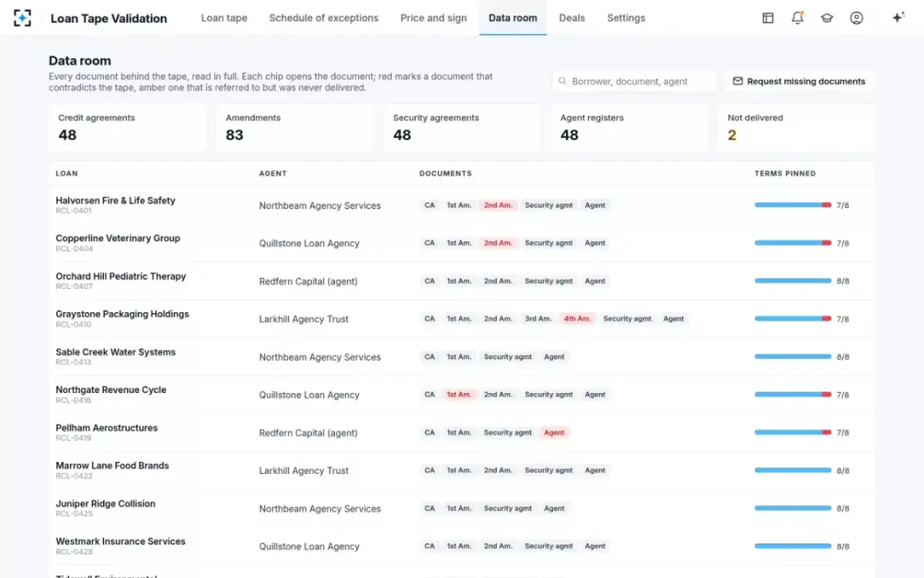Switch to Schedule of exceptions tab

tap(323, 18)
